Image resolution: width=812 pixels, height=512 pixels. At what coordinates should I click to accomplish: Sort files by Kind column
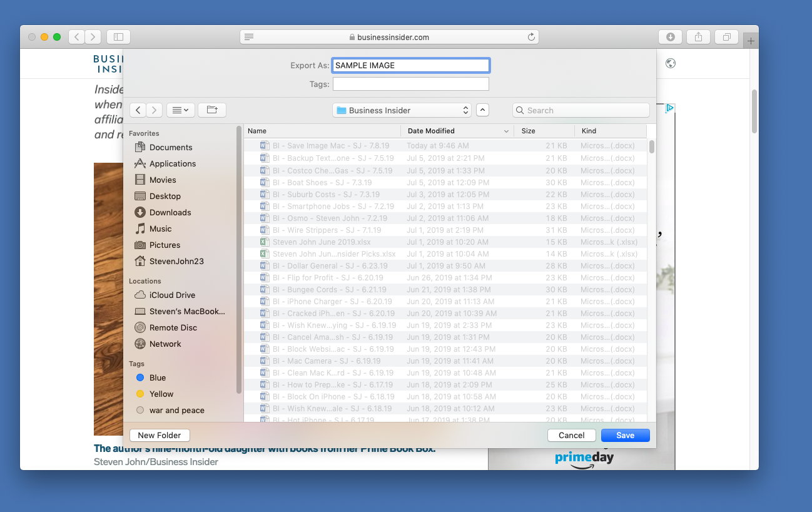coord(611,131)
